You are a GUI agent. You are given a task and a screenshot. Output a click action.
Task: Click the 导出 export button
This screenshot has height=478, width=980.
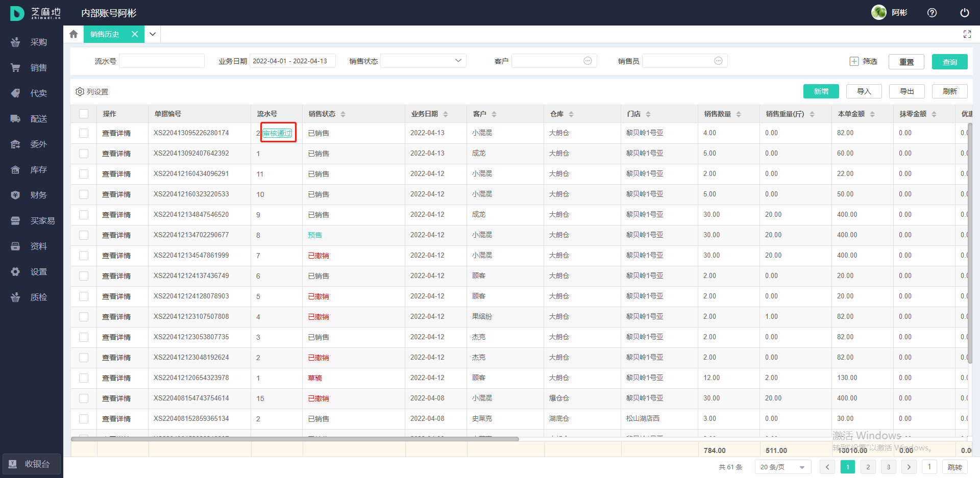coord(906,91)
